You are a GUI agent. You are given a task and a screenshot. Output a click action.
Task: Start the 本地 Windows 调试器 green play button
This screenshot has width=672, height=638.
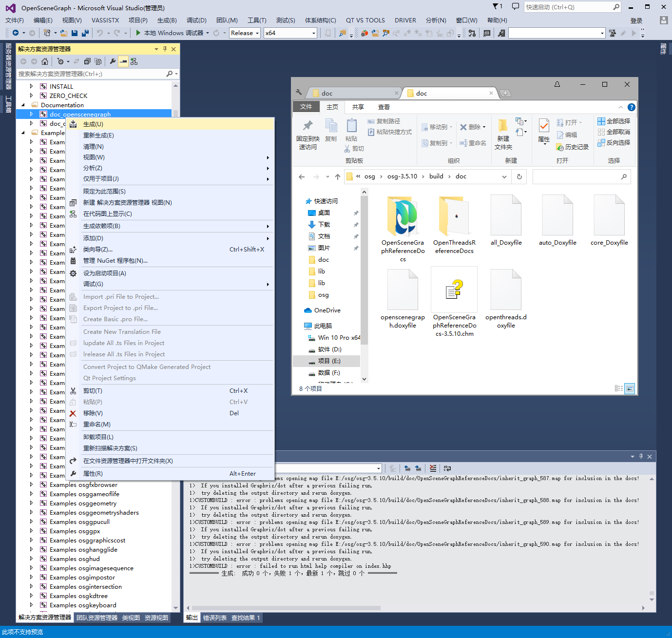[138, 33]
